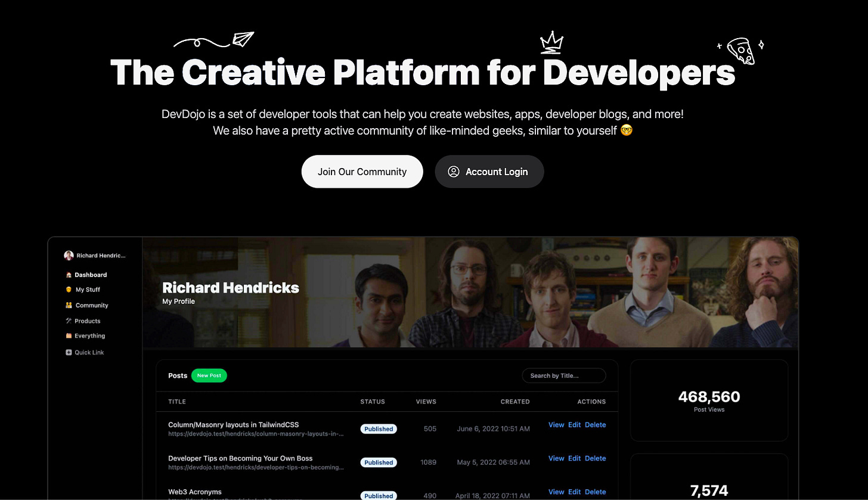The width and height of the screenshot is (868, 500).
Task: Click the crown doodle above Developers
Action: (x=551, y=43)
